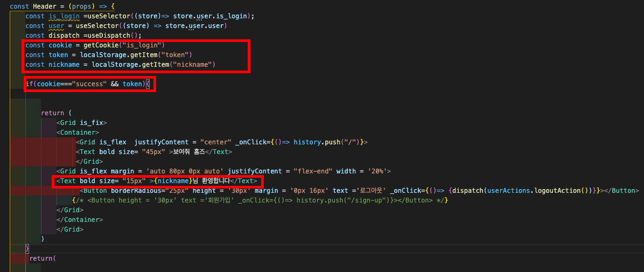Click the "borderRadius" prop on the Button

[135, 190]
